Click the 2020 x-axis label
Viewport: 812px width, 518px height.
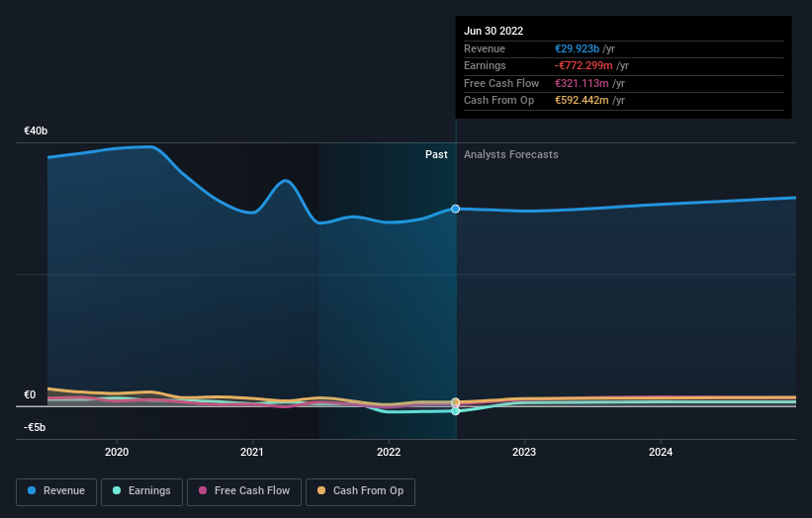coord(117,452)
